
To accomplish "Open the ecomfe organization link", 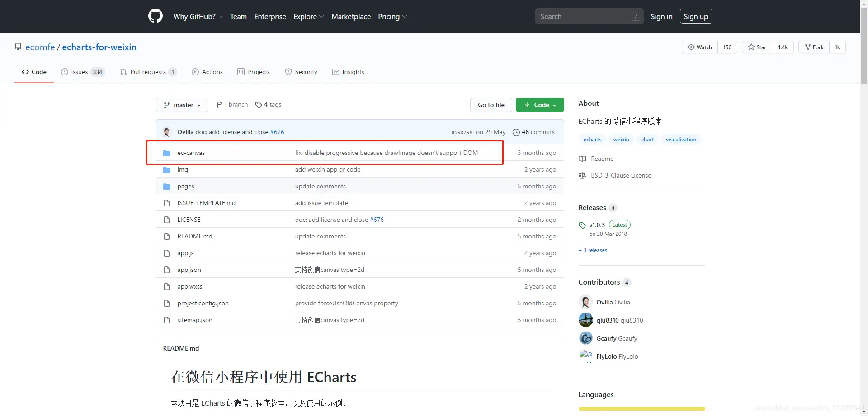I will 40,47.
